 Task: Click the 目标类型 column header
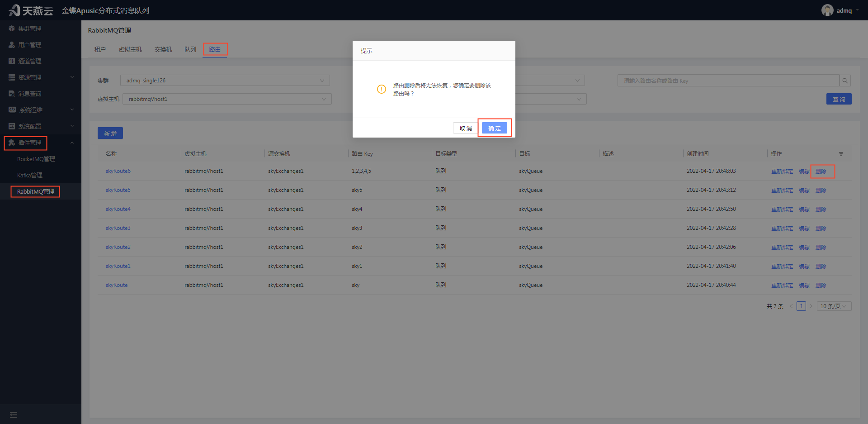[x=446, y=154]
